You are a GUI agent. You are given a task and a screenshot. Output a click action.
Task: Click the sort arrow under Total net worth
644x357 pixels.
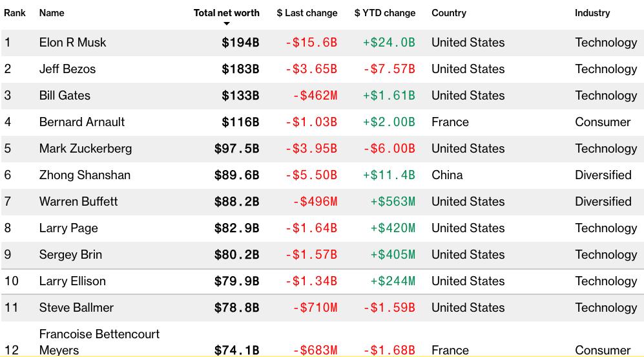[227, 24]
